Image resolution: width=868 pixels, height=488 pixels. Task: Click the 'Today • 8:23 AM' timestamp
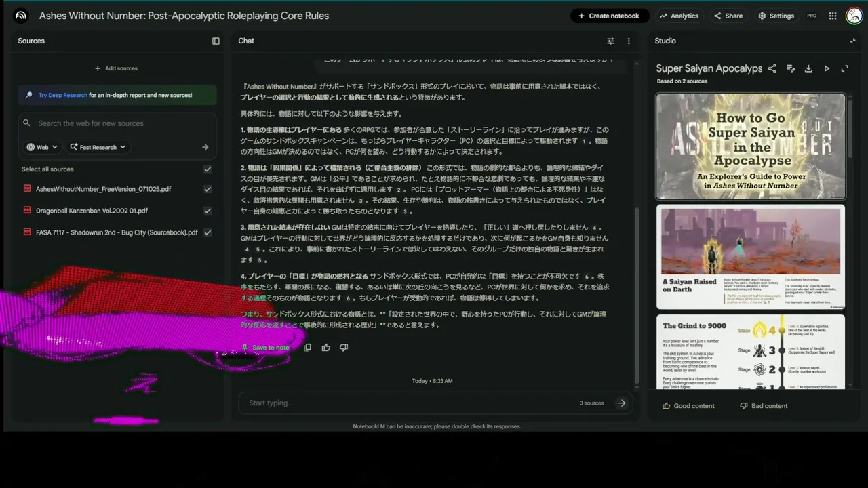432,381
